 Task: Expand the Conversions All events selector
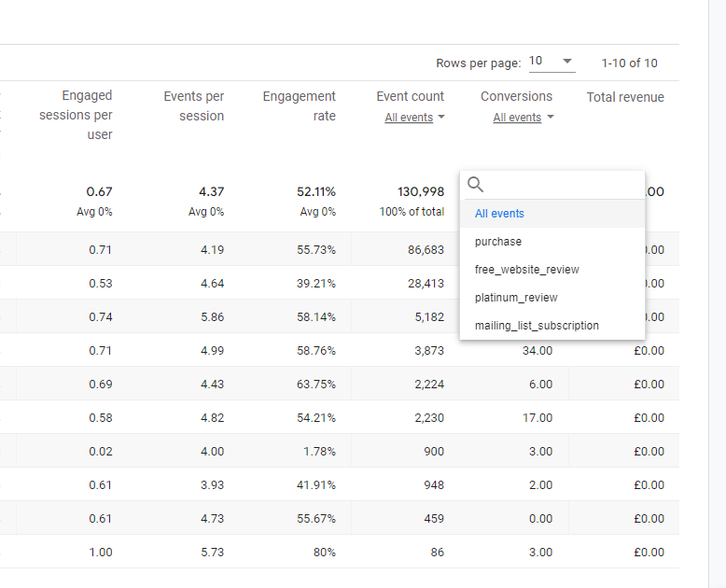[523, 118]
